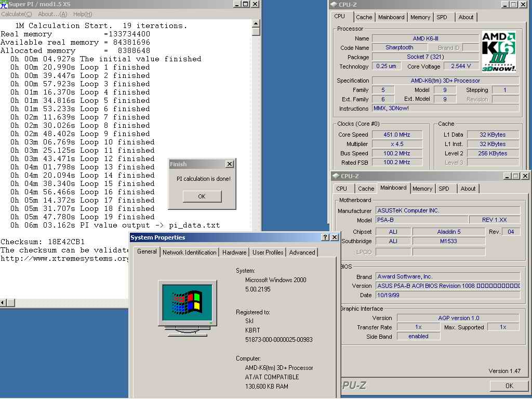Click OK in the Finish dialog
Viewport: 532px width, 399px height.
(202, 196)
